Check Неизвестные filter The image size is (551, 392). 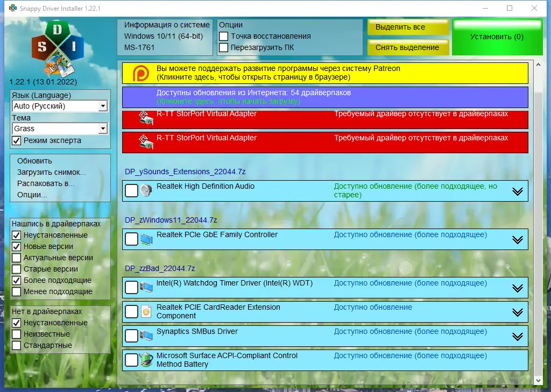pos(17,334)
